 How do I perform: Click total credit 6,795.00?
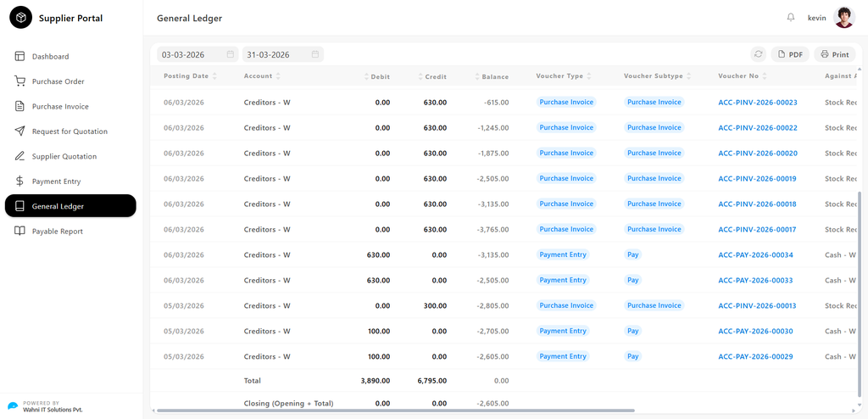click(x=431, y=382)
